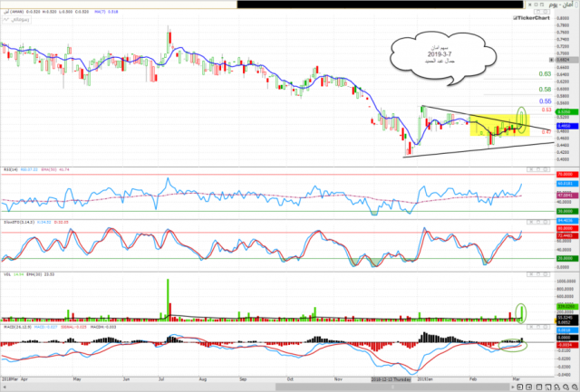This screenshot has width=580, height=392.
Task: Click the horizontal scrollbar thumb below the chart
Action: point(392,387)
